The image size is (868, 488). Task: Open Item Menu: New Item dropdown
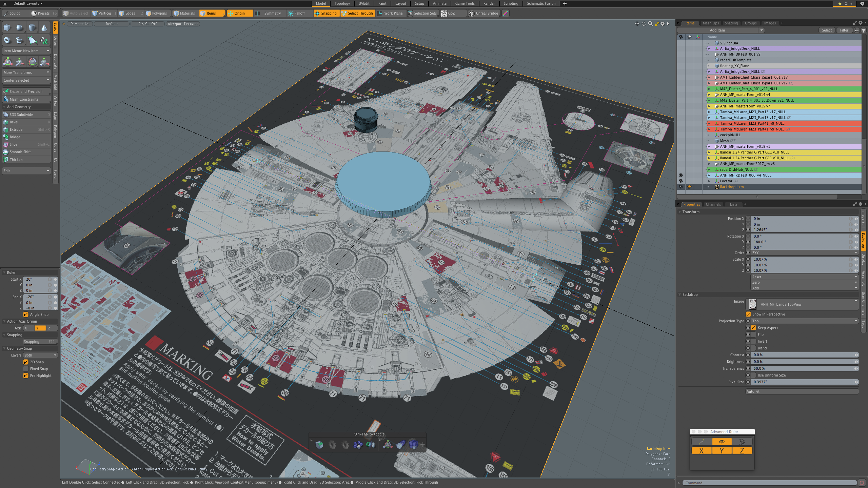tap(26, 51)
